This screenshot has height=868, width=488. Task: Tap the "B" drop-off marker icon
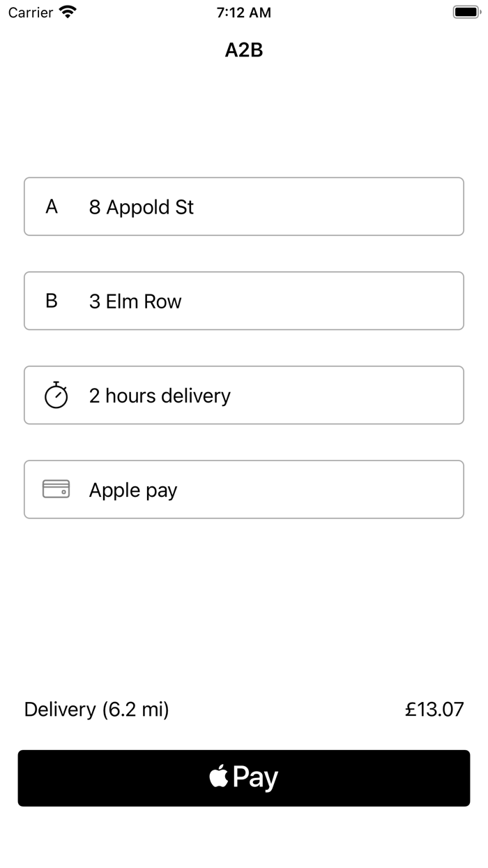coord(52,301)
